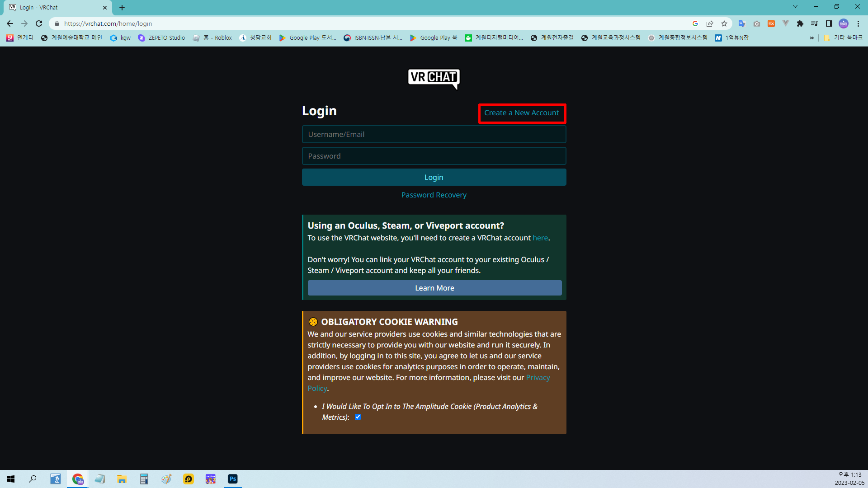Reload the page
This screenshot has width=868, height=488.
[39, 23]
